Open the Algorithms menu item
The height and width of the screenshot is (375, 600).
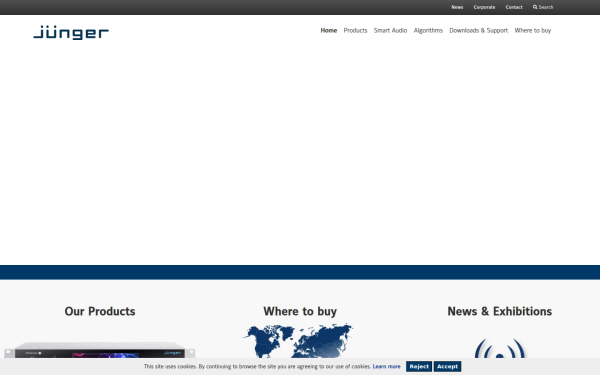pyautogui.click(x=428, y=30)
